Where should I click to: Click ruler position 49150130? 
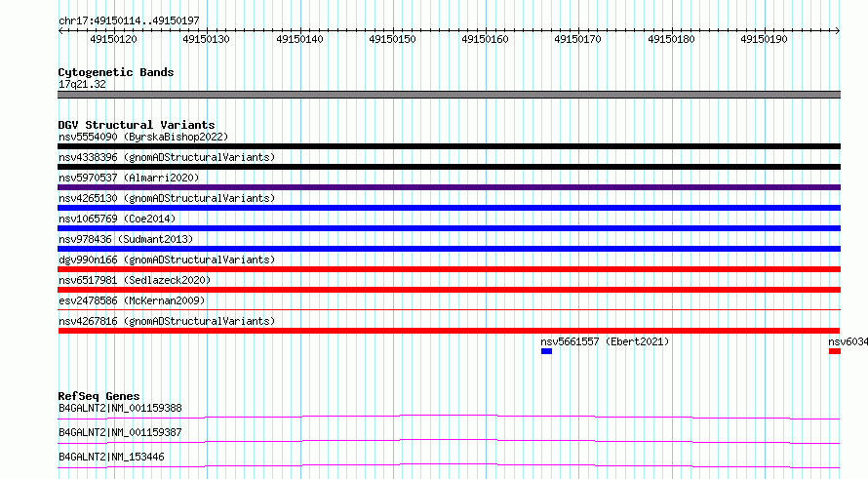(206, 39)
